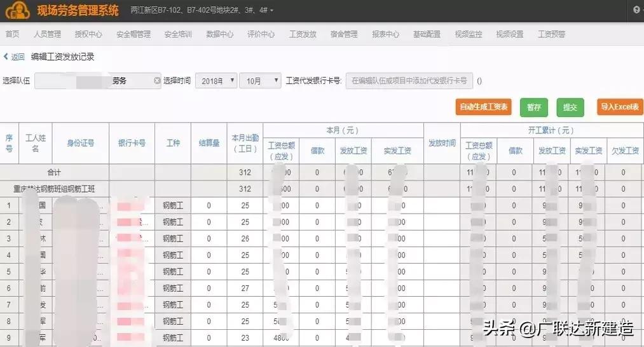
Task: Click the 本月出勤(工日) column header
Action: 245,143
